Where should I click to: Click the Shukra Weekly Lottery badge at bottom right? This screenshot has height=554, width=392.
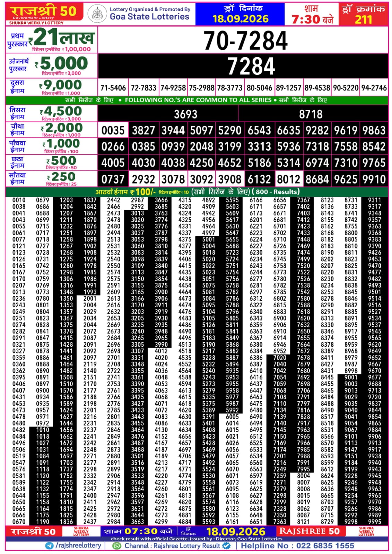click(x=366, y=531)
